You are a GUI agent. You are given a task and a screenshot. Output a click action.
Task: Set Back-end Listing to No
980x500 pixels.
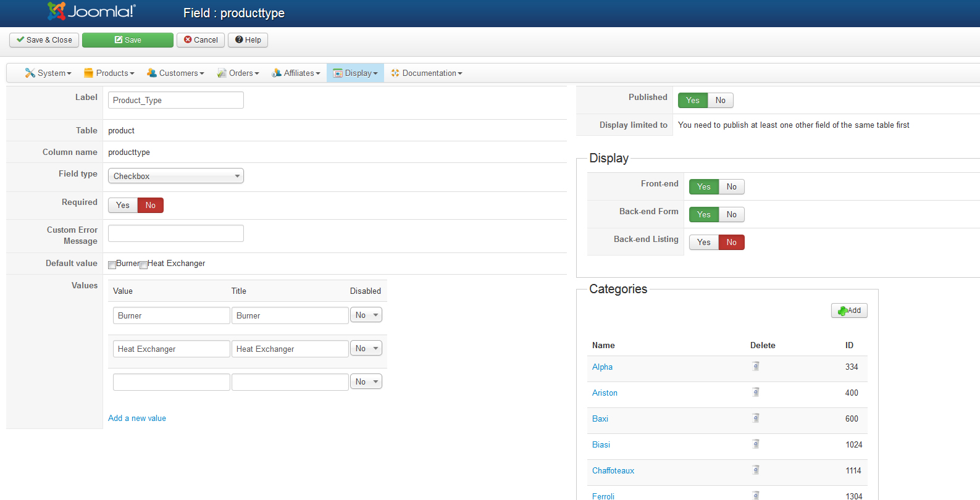[732, 242]
